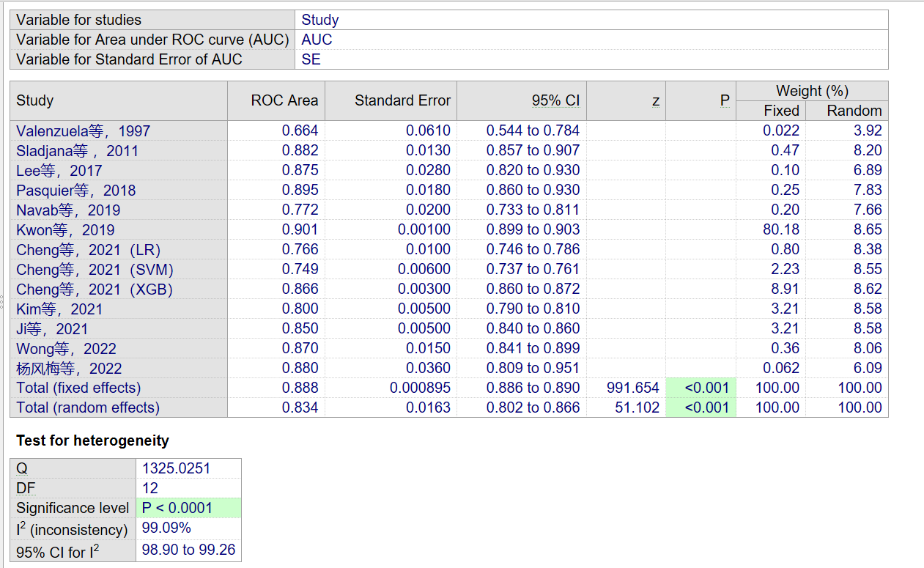
Task: Click the 95% CI column header link
Action: (x=555, y=100)
